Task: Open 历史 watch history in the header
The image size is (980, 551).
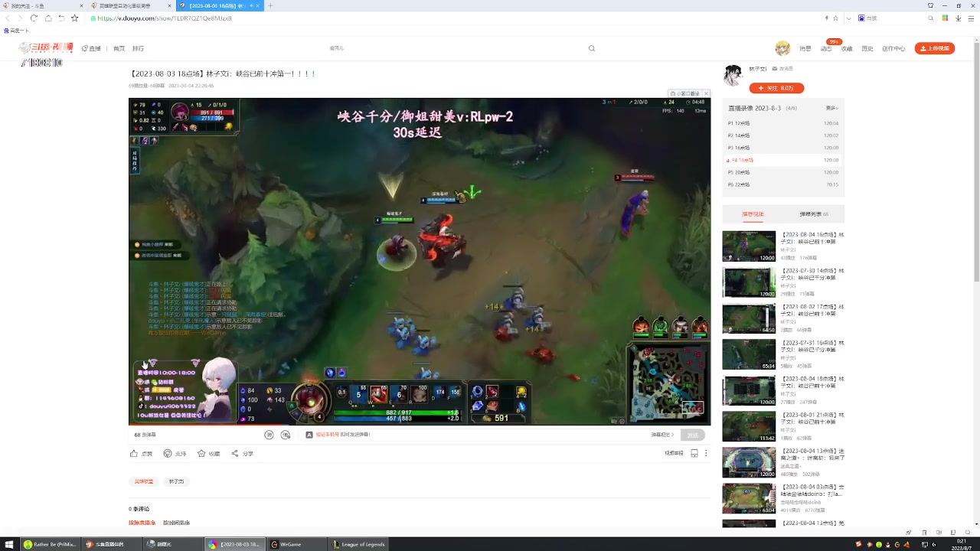Action: [867, 48]
